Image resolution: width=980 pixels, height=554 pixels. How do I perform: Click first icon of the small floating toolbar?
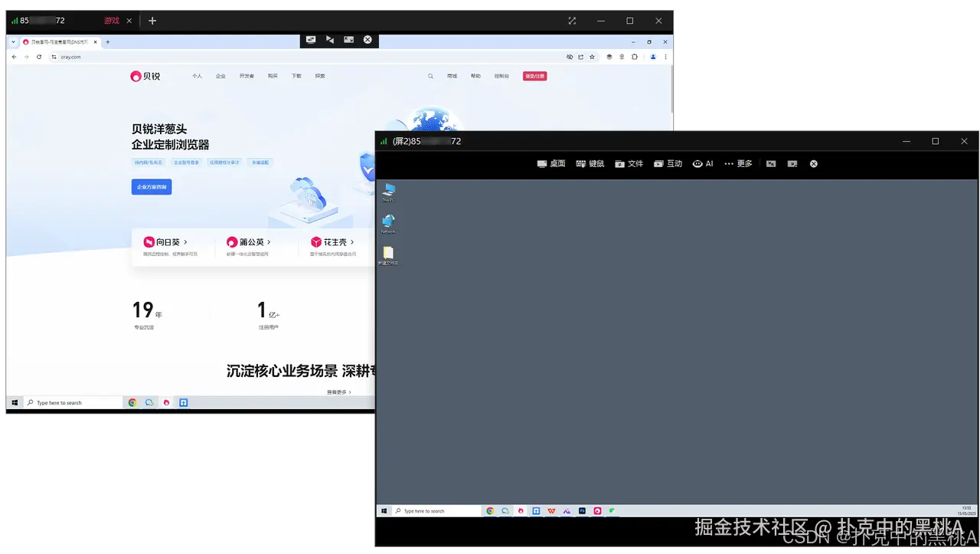(311, 40)
